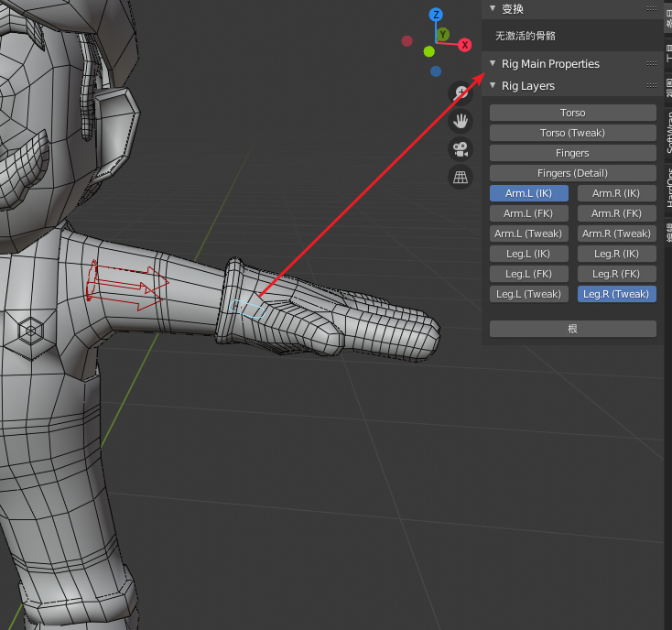Image resolution: width=672 pixels, height=630 pixels.
Task: Select the red arrow bone widget on arm
Action: pos(126,284)
